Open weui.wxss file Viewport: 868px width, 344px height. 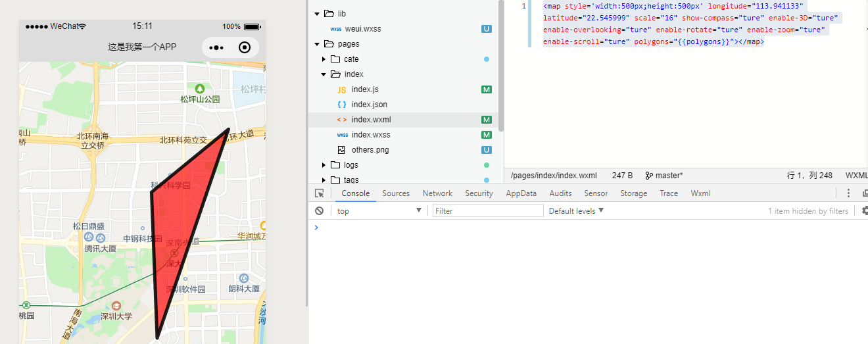pyautogui.click(x=364, y=29)
